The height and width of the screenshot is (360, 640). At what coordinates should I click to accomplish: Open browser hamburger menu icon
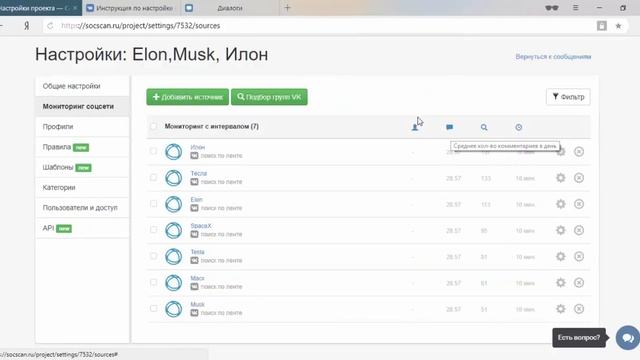(x=576, y=8)
